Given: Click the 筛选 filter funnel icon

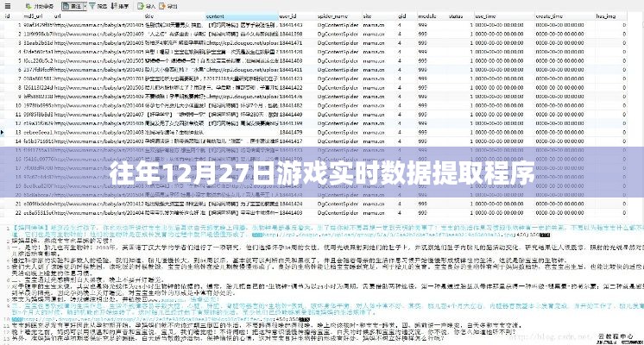Looking at the screenshot, I should [x=92, y=6].
